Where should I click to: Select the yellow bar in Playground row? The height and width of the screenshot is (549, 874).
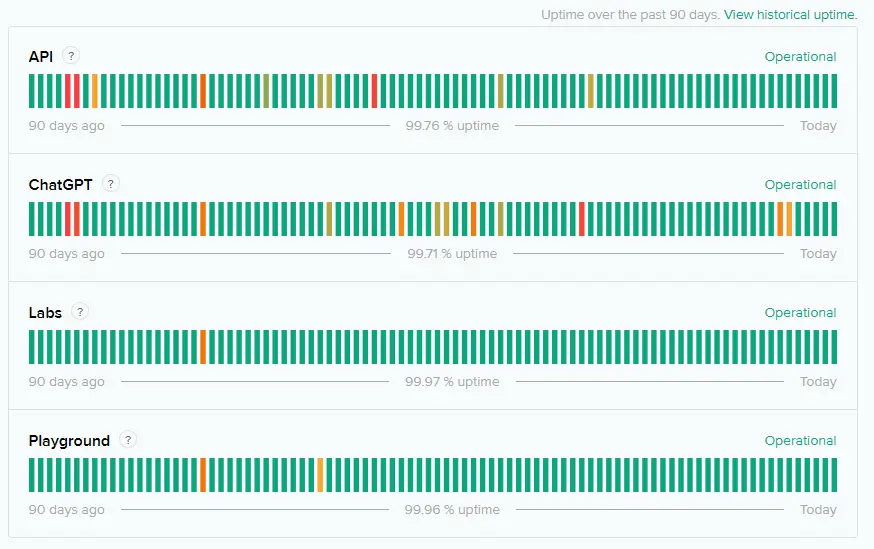(x=320, y=475)
